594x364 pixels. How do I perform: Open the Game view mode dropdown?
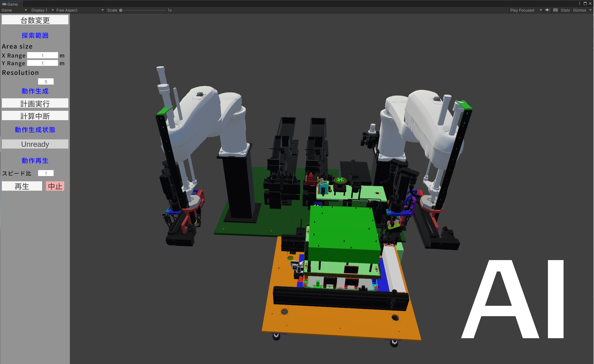(x=14, y=10)
